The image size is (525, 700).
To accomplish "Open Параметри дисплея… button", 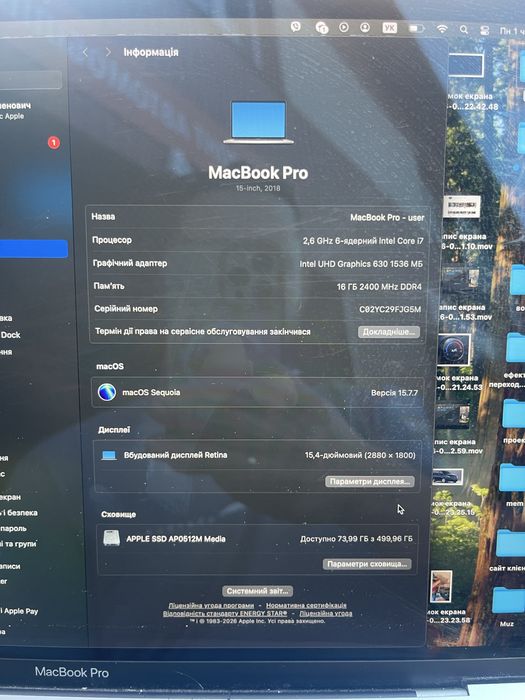I will point(370,481).
